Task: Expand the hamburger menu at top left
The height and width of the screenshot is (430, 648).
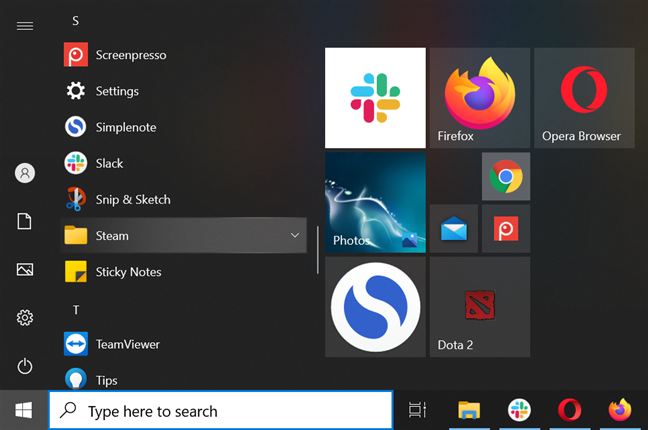Action: (x=25, y=26)
